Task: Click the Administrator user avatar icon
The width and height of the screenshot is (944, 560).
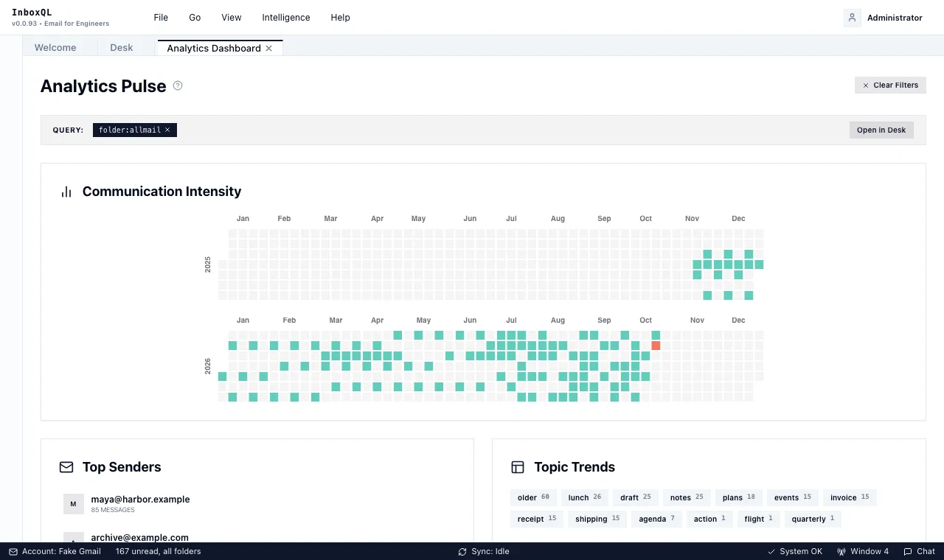Action: 853,18
